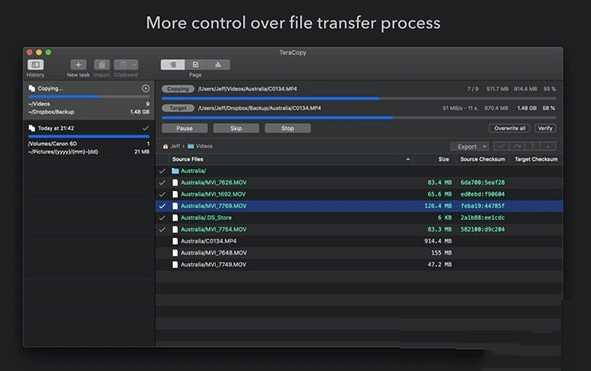This screenshot has height=371, width=591.
Task: Click the Import toolbar icon
Action: pyautogui.click(x=102, y=65)
